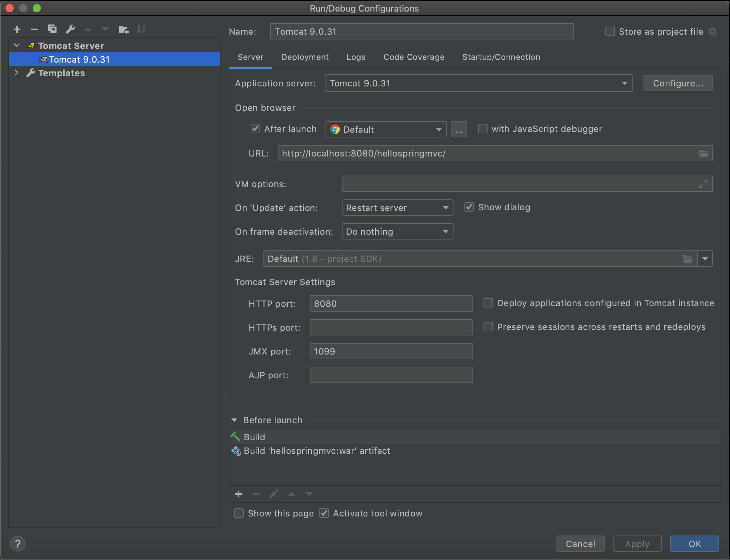The height and width of the screenshot is (560, 730).
Task: Remove the selected configuration with the minus icon
Action: pyautogui.click(x=35, y=30)
